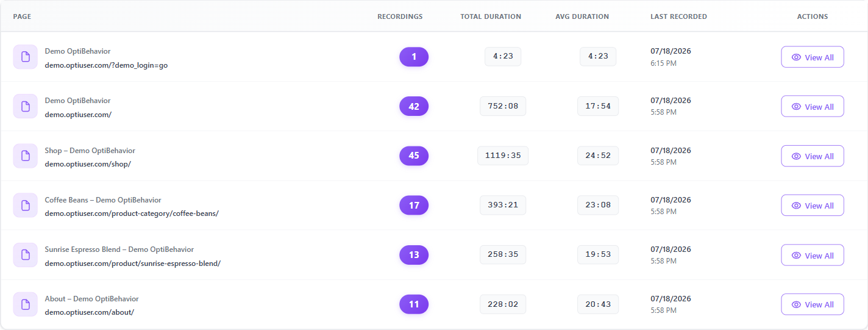Select the Shop page file icon
868x330 pixels.
[25, 156]
